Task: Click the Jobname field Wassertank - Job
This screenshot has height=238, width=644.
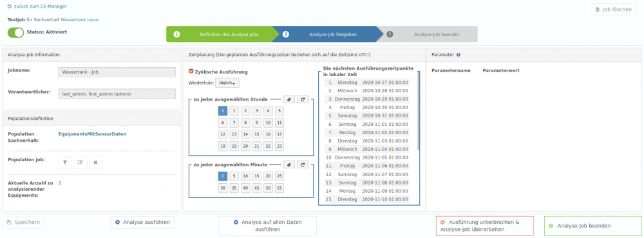Action: coord(117,72)
